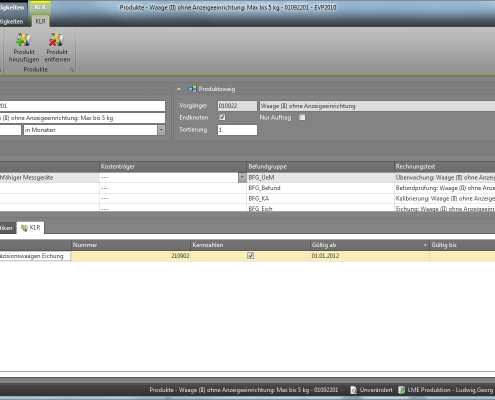Screen dimensions: 495x400
Task: Click the LME Produktion status icon
Action: coord(401,390)
